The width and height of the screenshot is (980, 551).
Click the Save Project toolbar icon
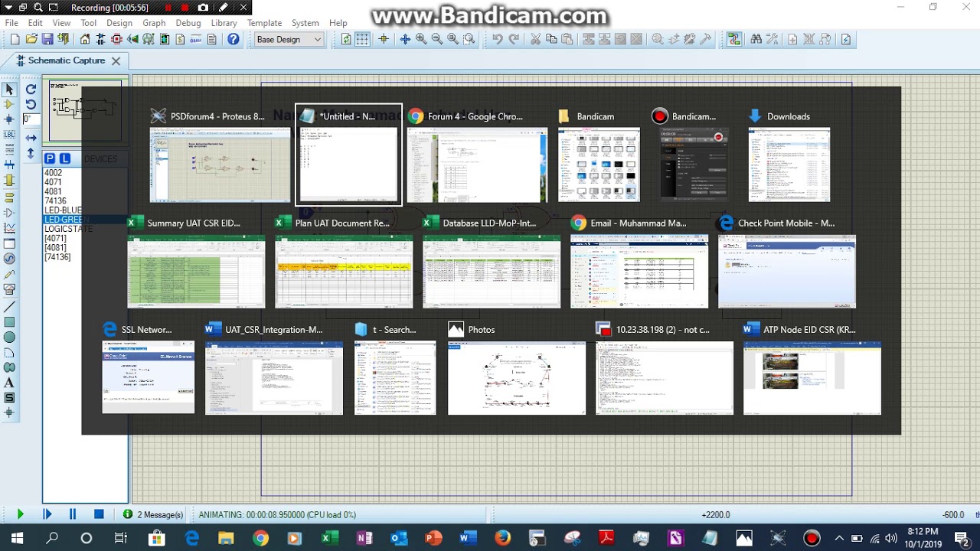[47, 39]
